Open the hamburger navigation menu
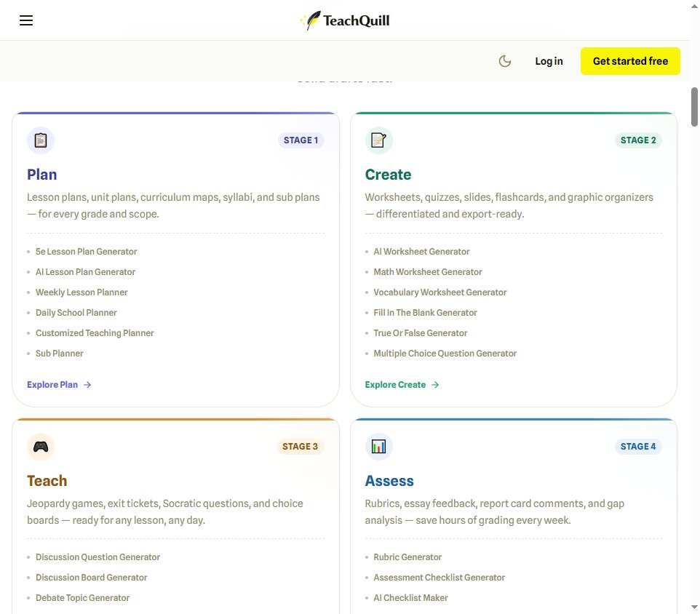The width and height of the screenshot is (700, 614). click(26, 20)
